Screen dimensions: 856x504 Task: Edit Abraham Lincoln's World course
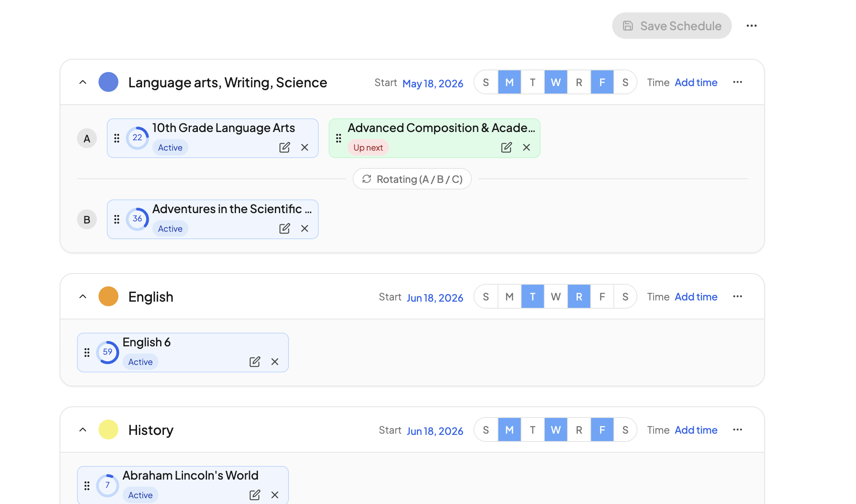click(255, 495)
